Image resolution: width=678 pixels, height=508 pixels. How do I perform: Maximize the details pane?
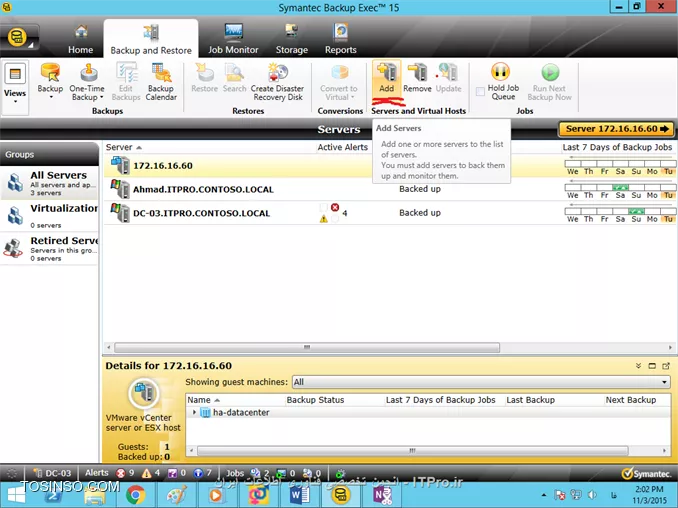[652, 366]
